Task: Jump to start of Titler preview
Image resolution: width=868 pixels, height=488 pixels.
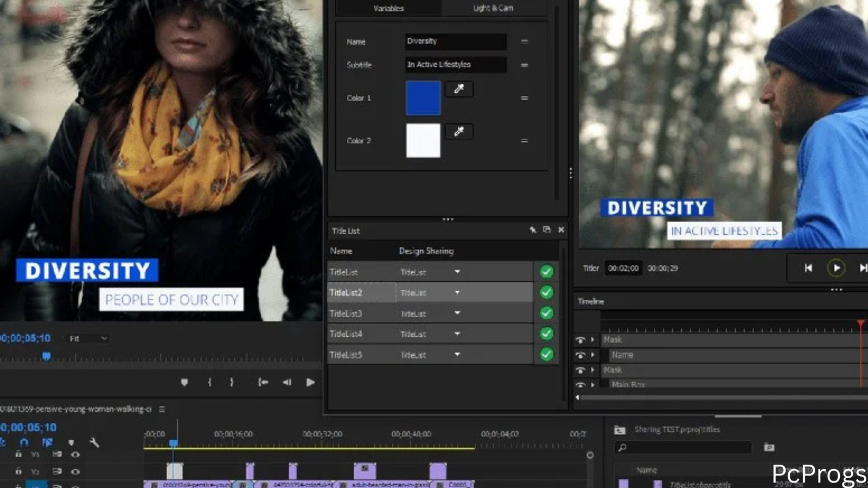Action: (x=808, y=268)
